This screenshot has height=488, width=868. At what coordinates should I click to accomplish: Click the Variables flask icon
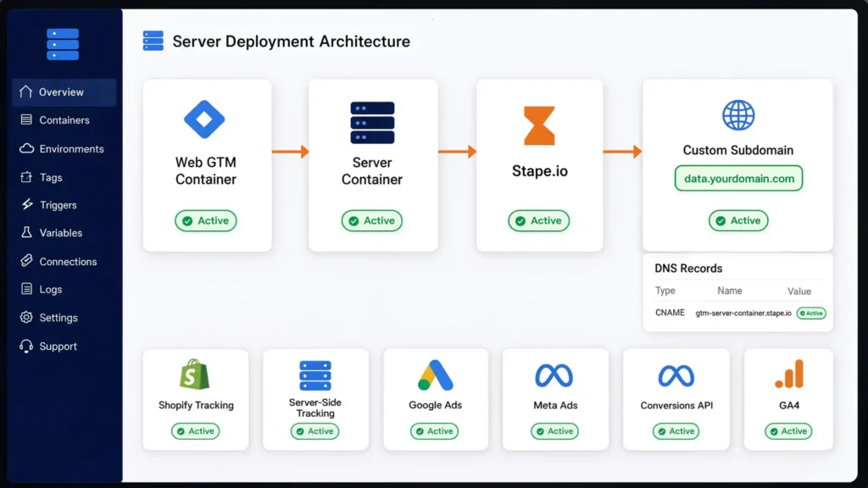[x=26, y=232]
